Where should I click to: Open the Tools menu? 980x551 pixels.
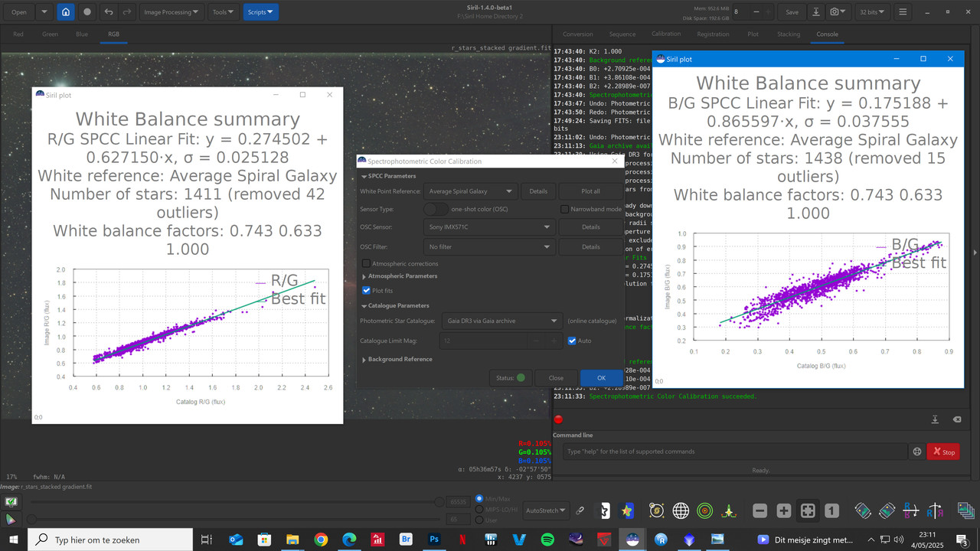224,12
